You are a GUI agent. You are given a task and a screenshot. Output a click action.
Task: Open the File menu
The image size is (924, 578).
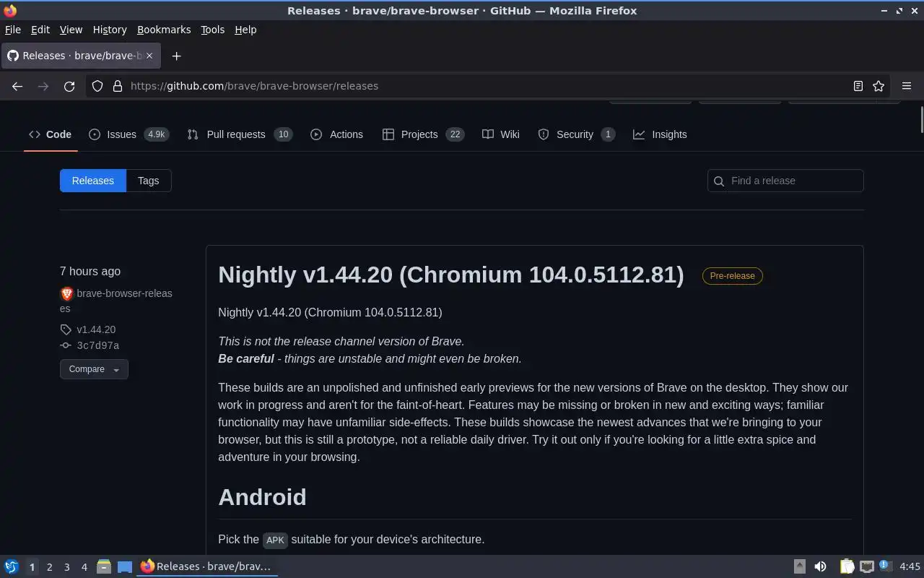pyautogui.click(x=13, y=30)
